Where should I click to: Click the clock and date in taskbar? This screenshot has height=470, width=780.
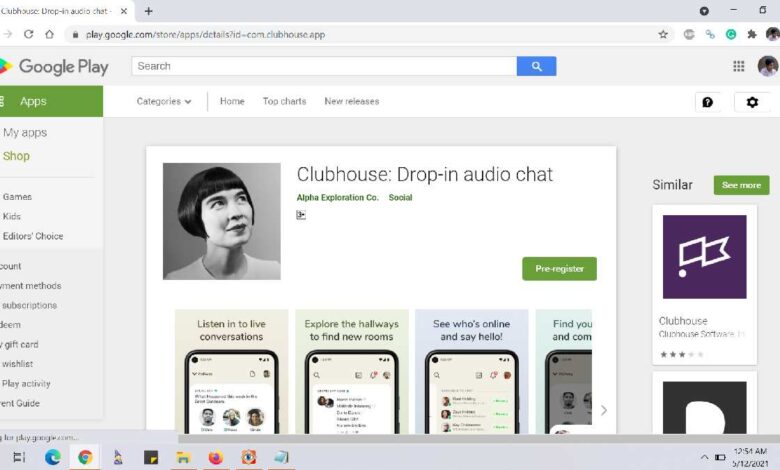[x=750, y=457]
